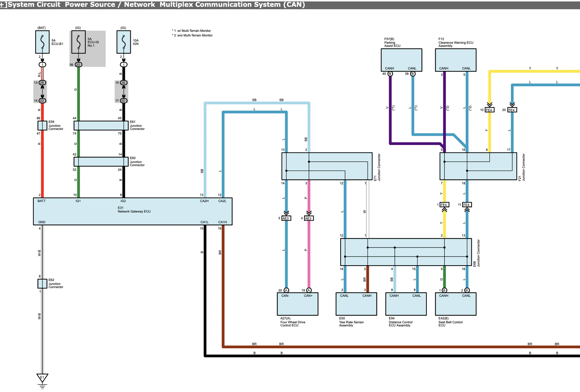Screen dimensions: 580x392
Task: Click the IG1 terminal label
Action: [78, 201]
